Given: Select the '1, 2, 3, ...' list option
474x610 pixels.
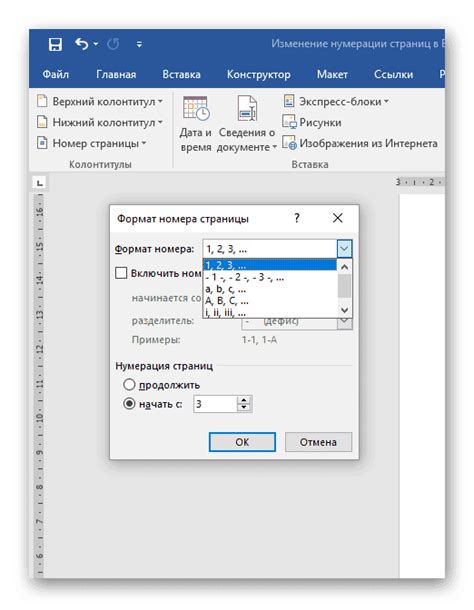Looking at the screenshot, I should pos(270,265).
